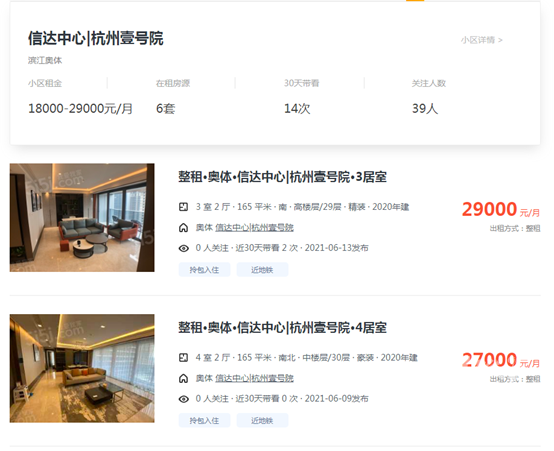The height and width of the screenshot is (451, 554).
Task: Click the eye icon of the 4居室 listing
Action: click(x=183, y=399)
